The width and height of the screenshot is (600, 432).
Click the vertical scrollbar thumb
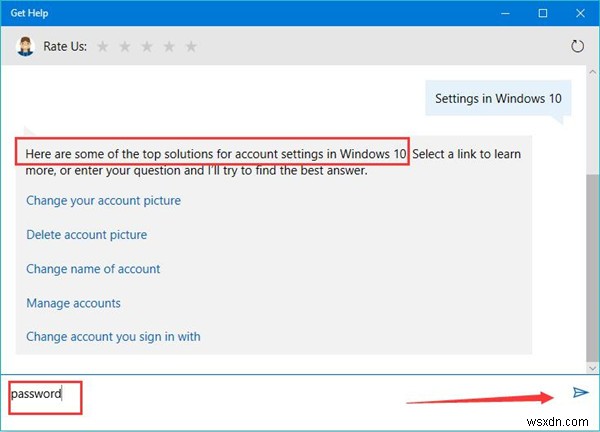point(592,267)
